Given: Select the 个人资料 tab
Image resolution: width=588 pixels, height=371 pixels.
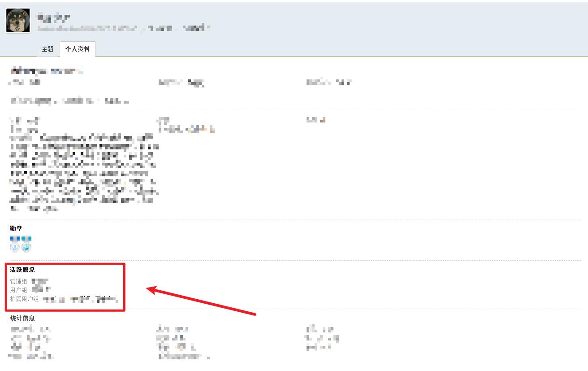Looking at the screenshot, I should pyautogui.click(x=78, y=49).
